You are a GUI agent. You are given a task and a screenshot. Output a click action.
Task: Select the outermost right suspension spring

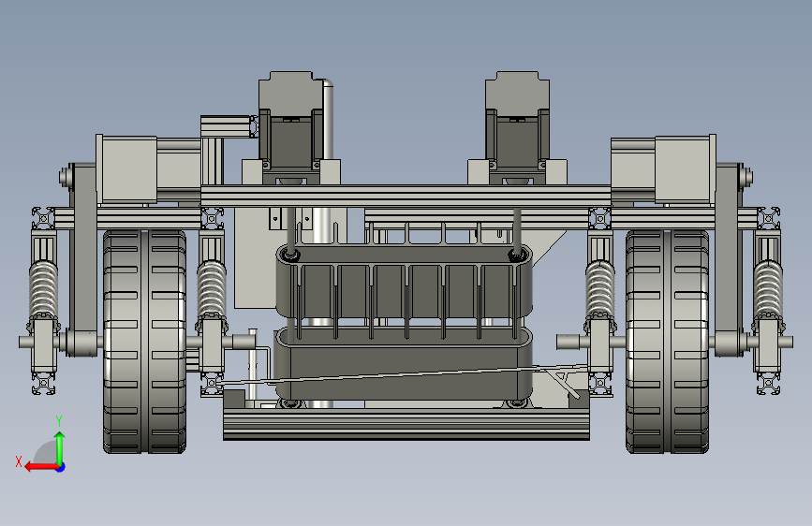pyautogui.click(x=768, y=290)
